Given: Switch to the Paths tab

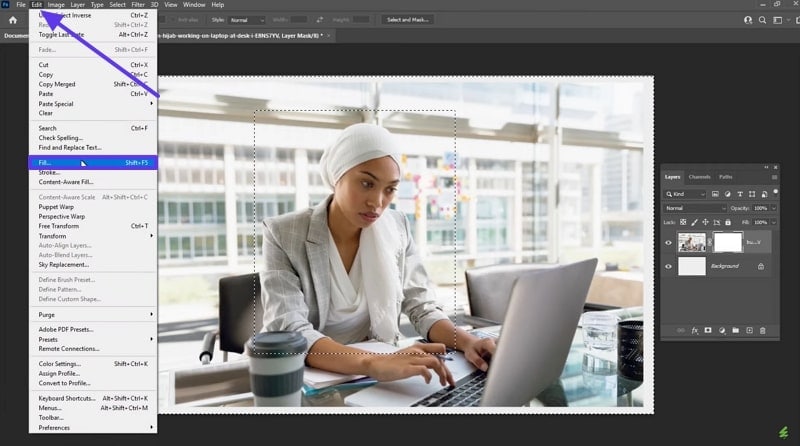Looking at the screenshot, I should 726,177.
